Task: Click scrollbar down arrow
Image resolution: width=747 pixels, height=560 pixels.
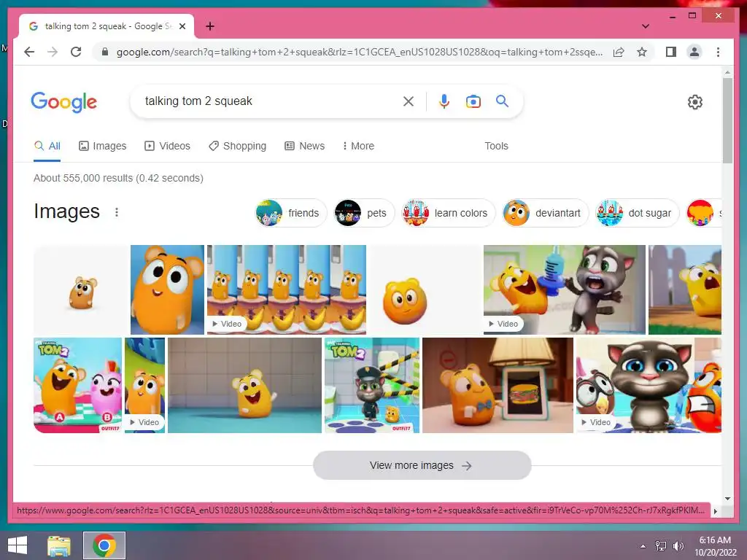Action: (x=727, y=499)
